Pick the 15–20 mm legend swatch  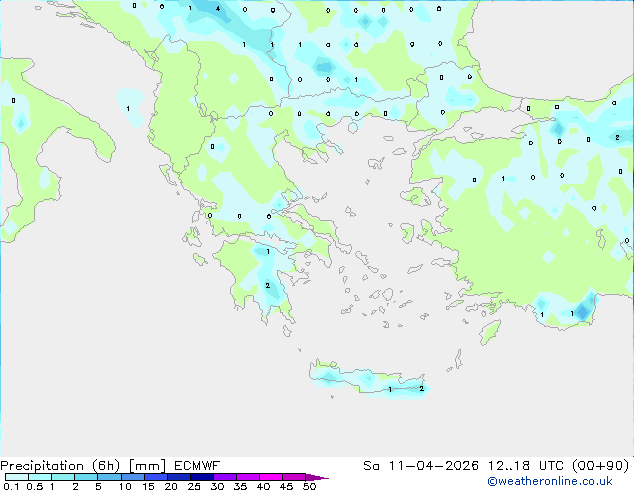(156, 477)
